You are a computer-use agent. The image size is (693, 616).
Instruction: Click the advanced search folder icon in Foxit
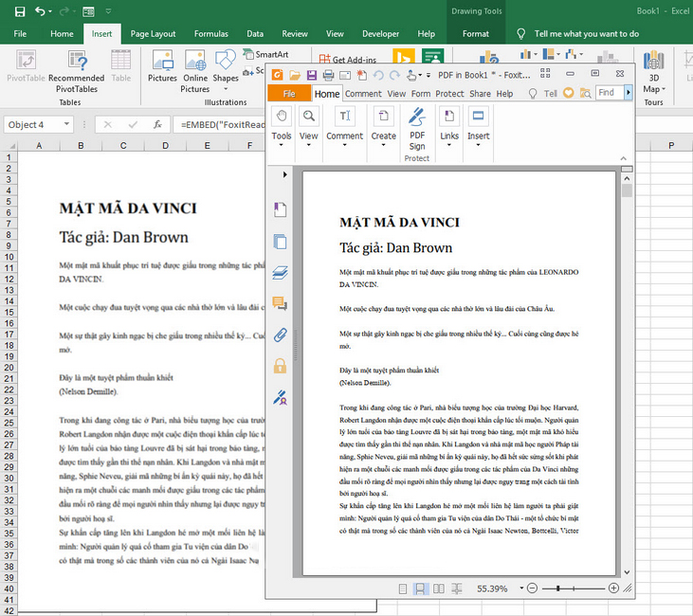coord(586,93)
